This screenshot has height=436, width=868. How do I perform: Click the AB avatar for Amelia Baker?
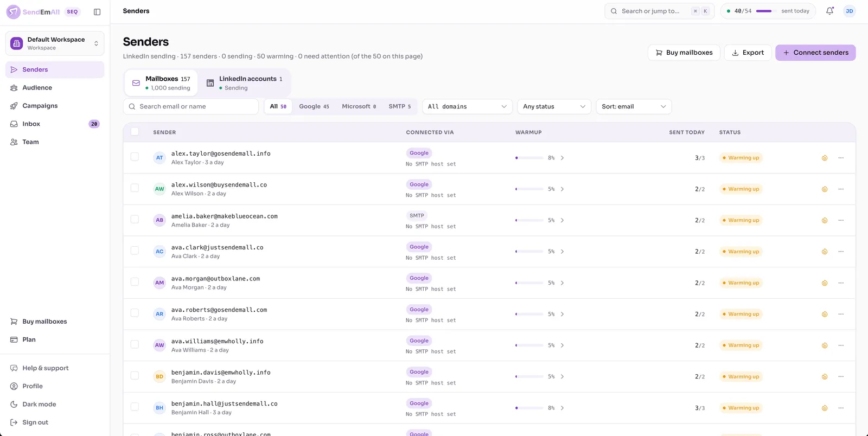(x=159, y=220)
